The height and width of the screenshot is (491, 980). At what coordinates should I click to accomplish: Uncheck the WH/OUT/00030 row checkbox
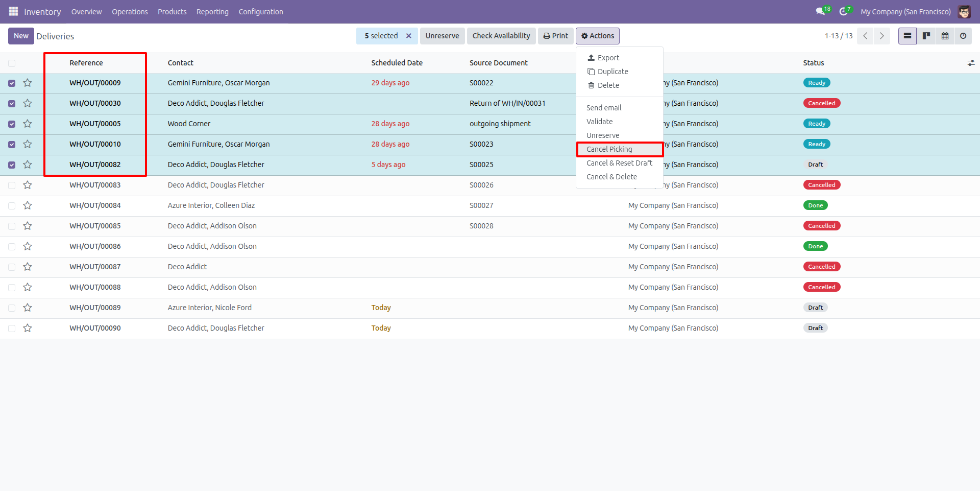pyautogui.click(x=12, y=104)
